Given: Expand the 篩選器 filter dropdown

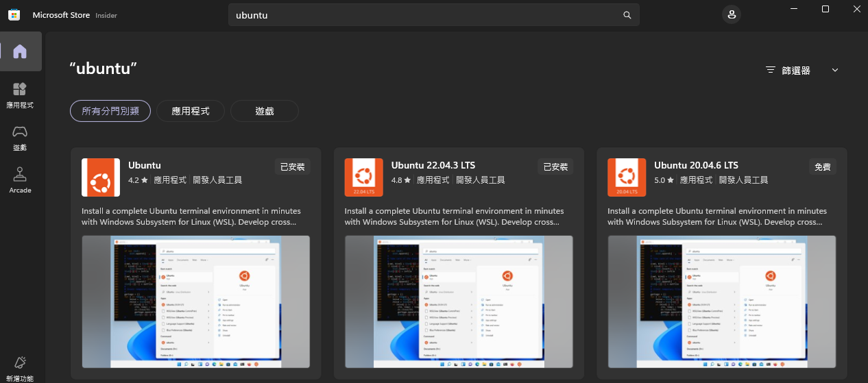Looking at the screenshot, I should pos(802,70).
